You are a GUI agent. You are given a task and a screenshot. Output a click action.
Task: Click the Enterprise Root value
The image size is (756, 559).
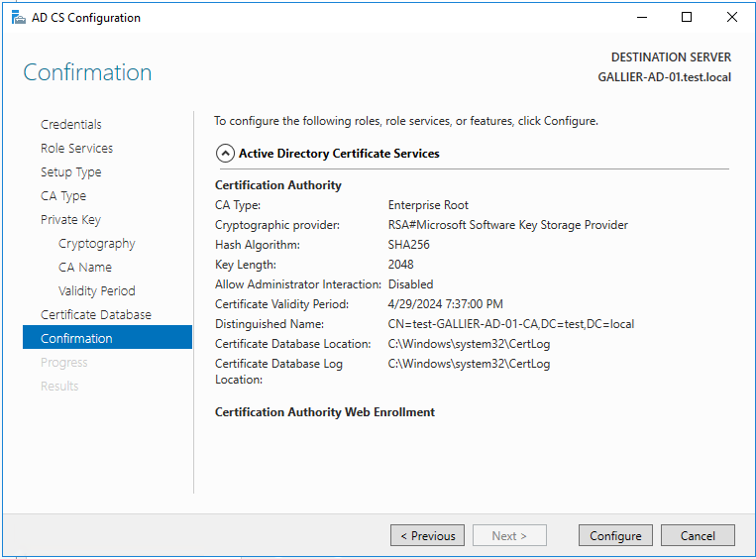pos(428,205)
